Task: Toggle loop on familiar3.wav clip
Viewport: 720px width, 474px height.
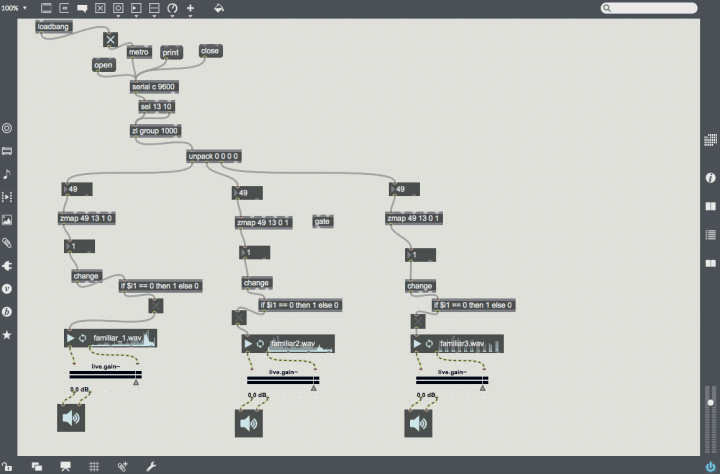Action: tap(429, 344)
